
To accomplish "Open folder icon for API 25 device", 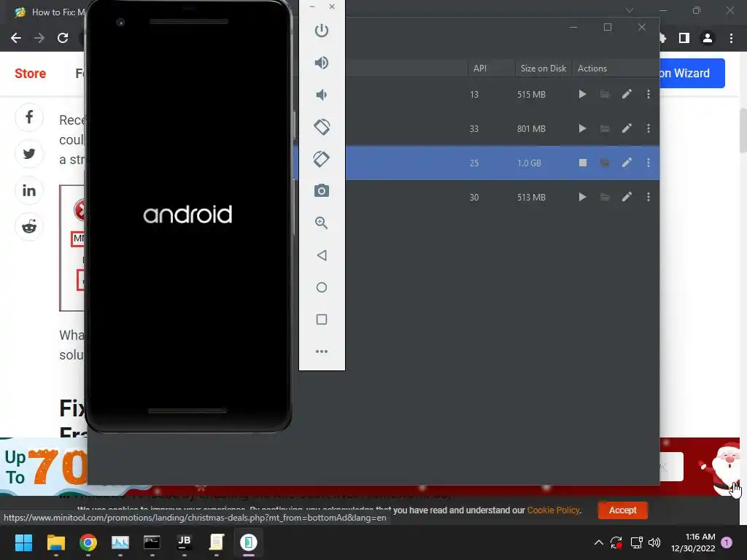I will point(605,163).
